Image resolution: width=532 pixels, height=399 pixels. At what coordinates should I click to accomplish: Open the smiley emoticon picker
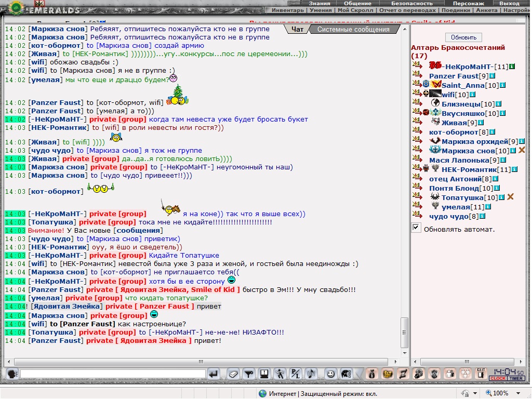[330, 374]
